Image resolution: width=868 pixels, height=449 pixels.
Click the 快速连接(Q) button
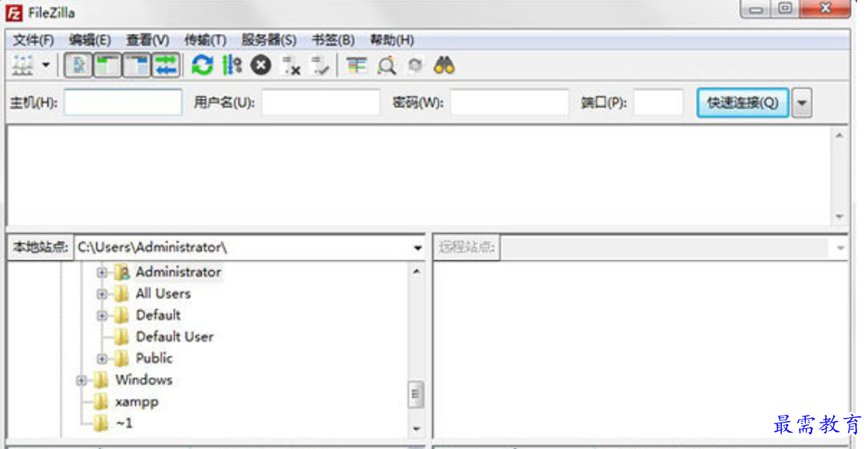click(743, 103)
